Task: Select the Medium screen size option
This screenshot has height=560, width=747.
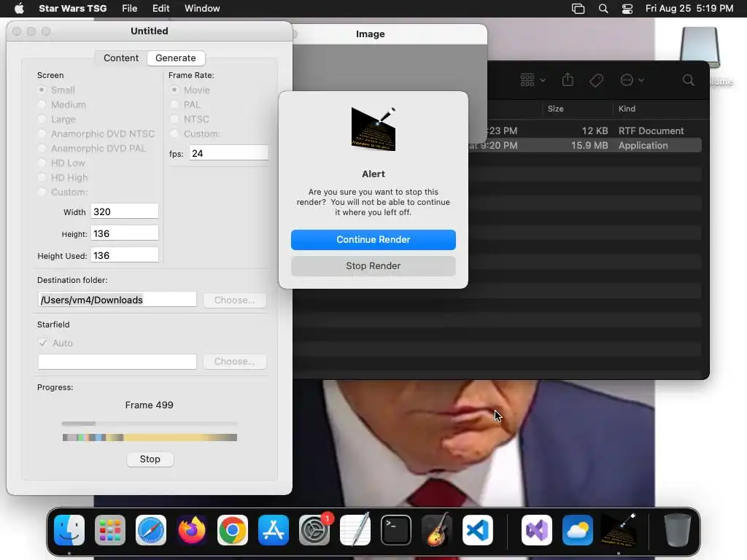Action: [42, 104]
